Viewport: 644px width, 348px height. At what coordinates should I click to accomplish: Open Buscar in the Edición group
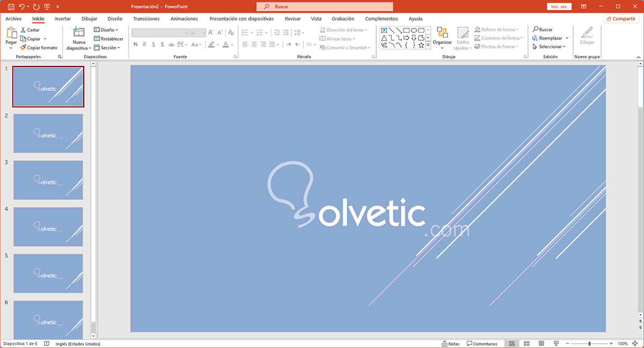pos(542,29)
